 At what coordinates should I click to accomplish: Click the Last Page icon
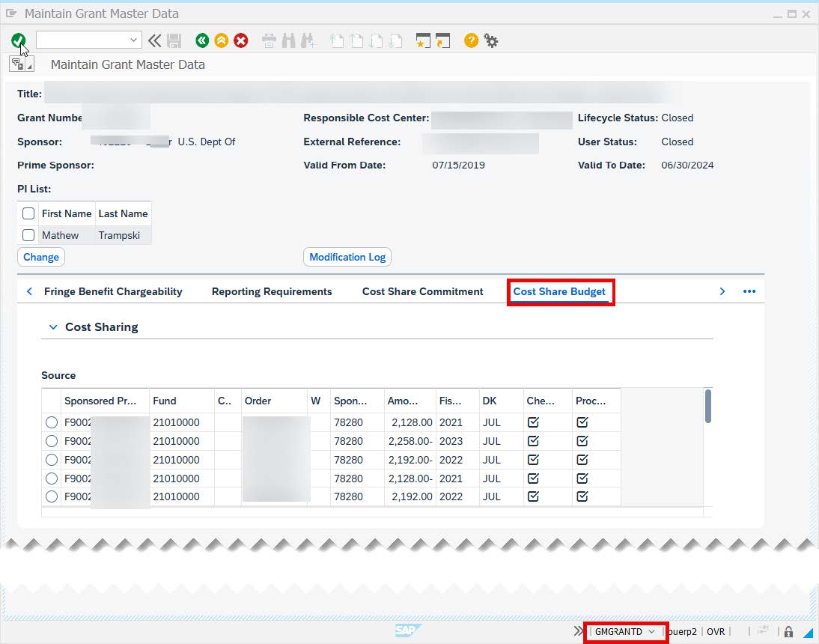(x=396, y=40)
